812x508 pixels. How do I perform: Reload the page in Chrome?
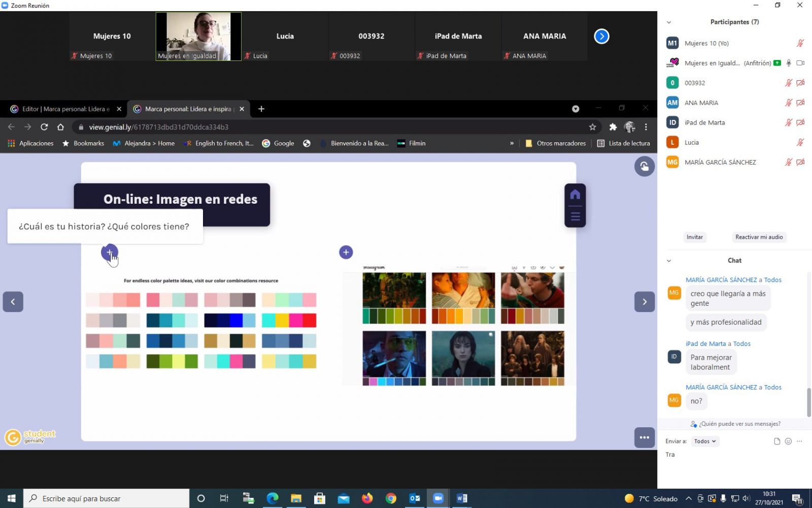click(44, 127)
